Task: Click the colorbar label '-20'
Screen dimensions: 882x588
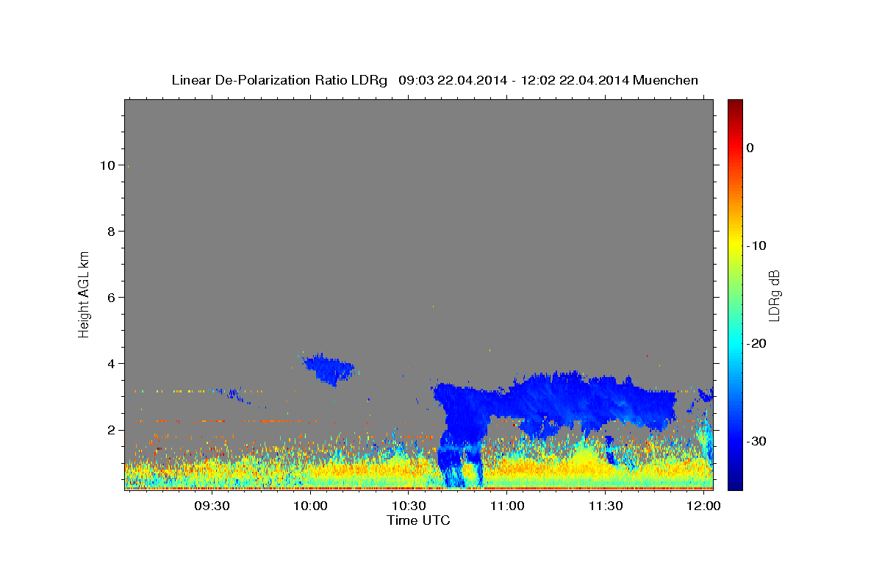Action: [757, 343]
